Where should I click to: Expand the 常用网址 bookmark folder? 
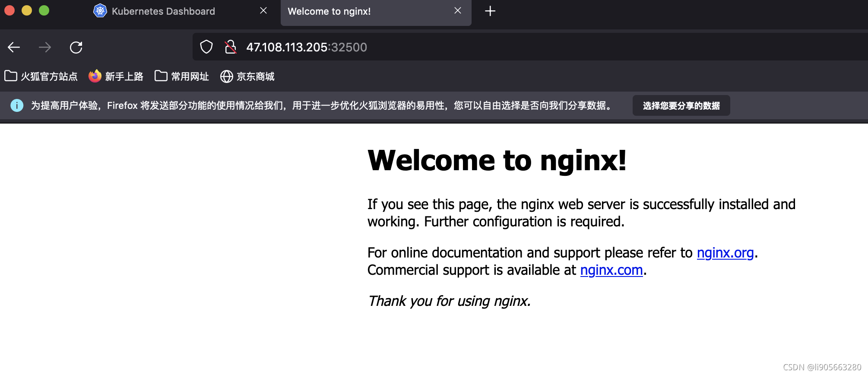point(182,76)
